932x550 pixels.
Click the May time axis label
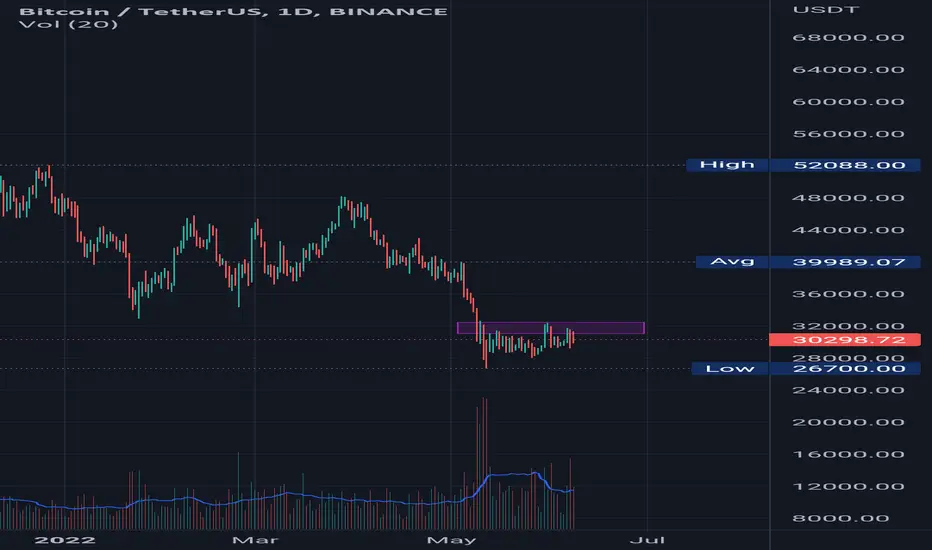tap(451, 540)
